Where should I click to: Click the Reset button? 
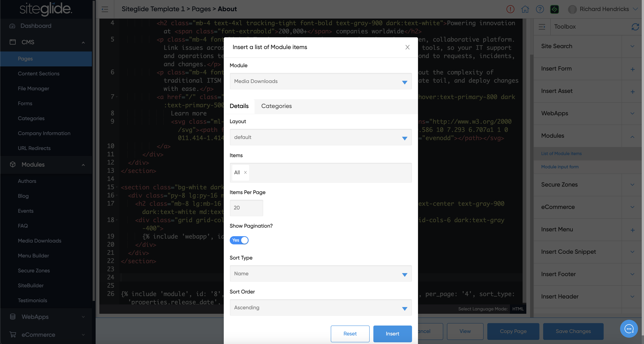point(350,334)
